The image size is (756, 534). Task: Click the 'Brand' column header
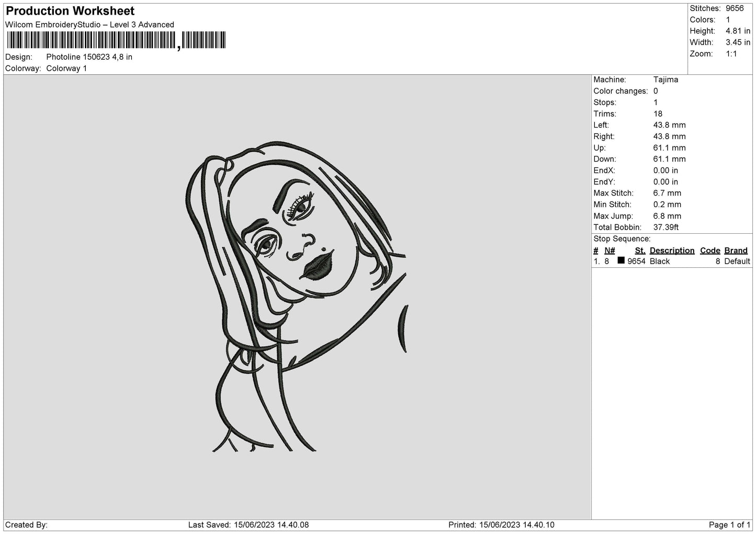[736, 251]
